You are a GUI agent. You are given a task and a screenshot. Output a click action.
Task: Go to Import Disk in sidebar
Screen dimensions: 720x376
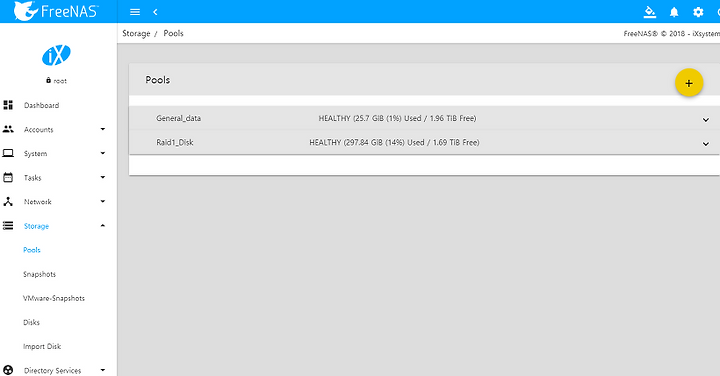coord(42,346)
